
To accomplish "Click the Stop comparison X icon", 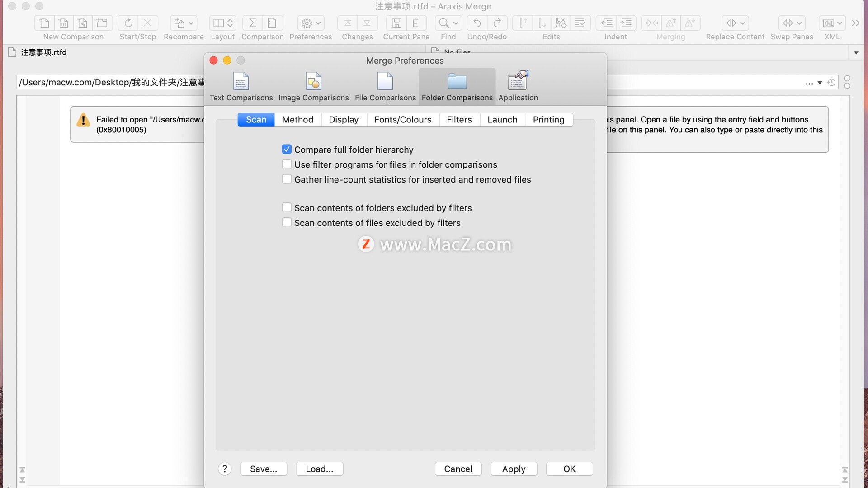I will tap(148, 23).
